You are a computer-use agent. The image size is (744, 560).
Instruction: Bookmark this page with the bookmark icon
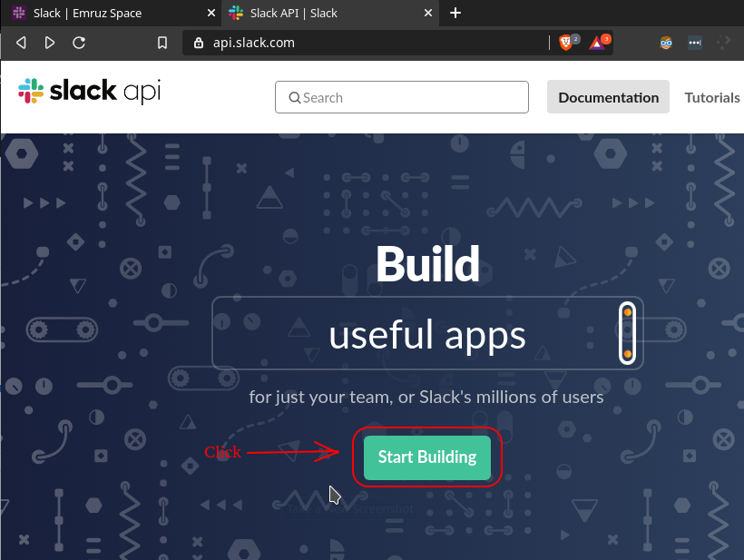[162, 43]
